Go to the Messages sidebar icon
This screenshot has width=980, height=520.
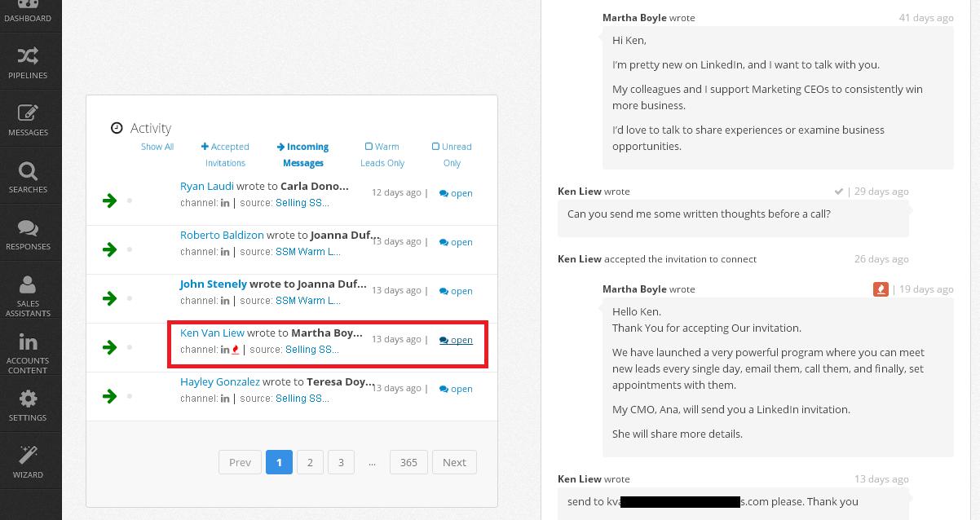tap(28, 113)
